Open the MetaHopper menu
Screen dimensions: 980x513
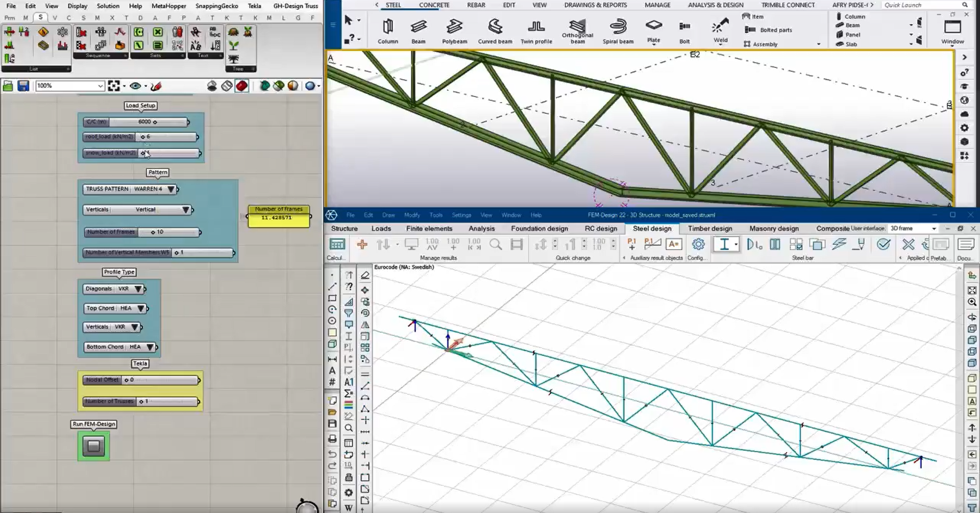168,6
